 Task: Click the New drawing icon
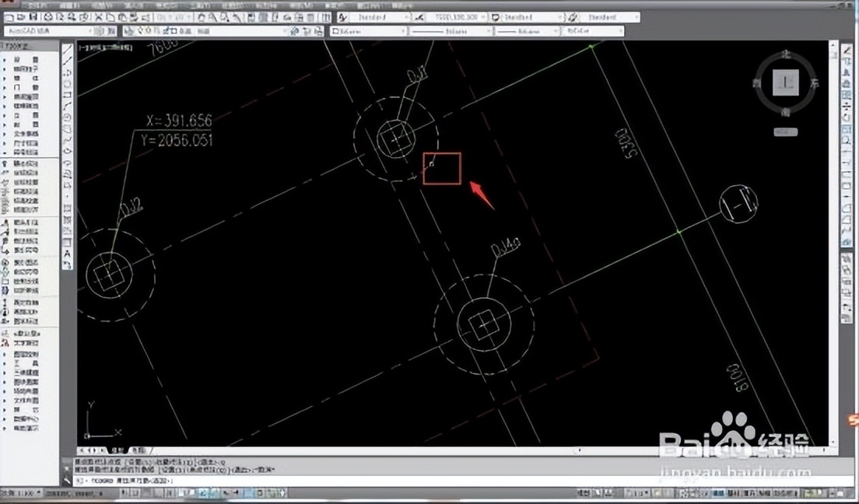pyautogui.click(x=7, y=16)
